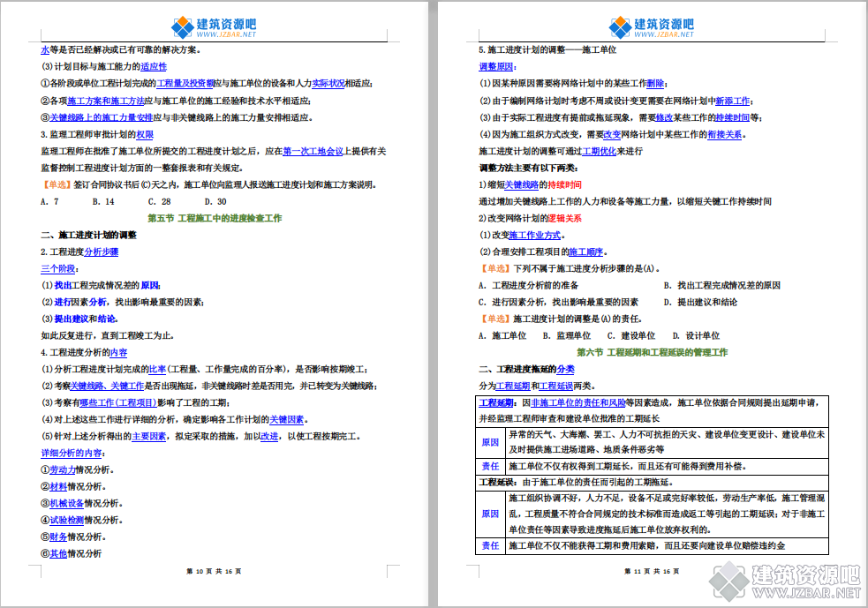This screenshot has width=868, height=608.
Task: Click underlined 工期优化
Action: (x=599, y=151)
